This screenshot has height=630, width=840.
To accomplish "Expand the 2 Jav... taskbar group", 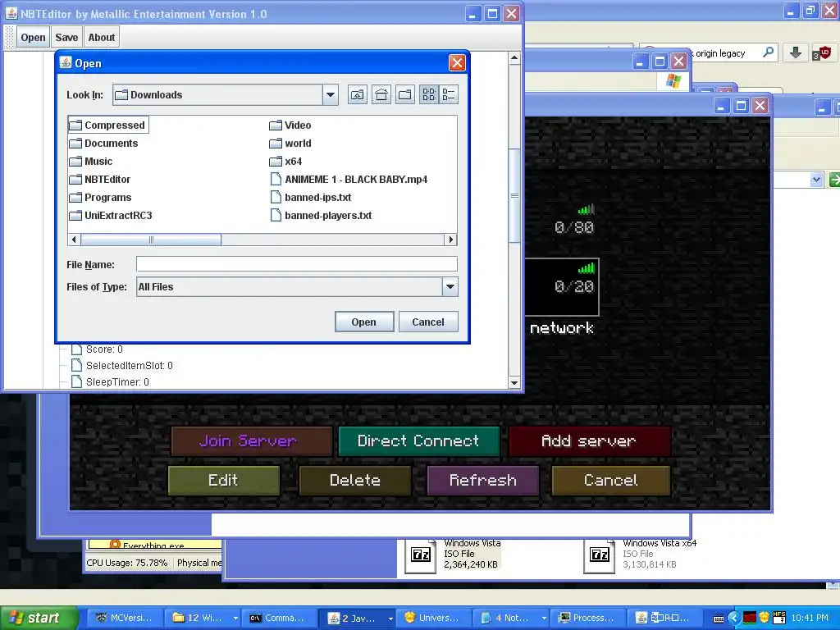I will [x=357, y=619].
